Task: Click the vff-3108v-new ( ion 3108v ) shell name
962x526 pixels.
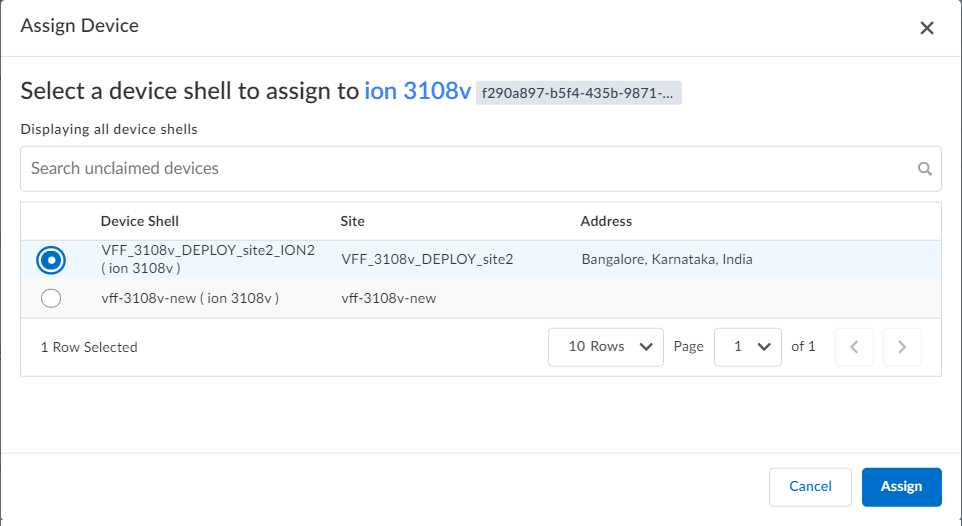Action: pos(190,298)
